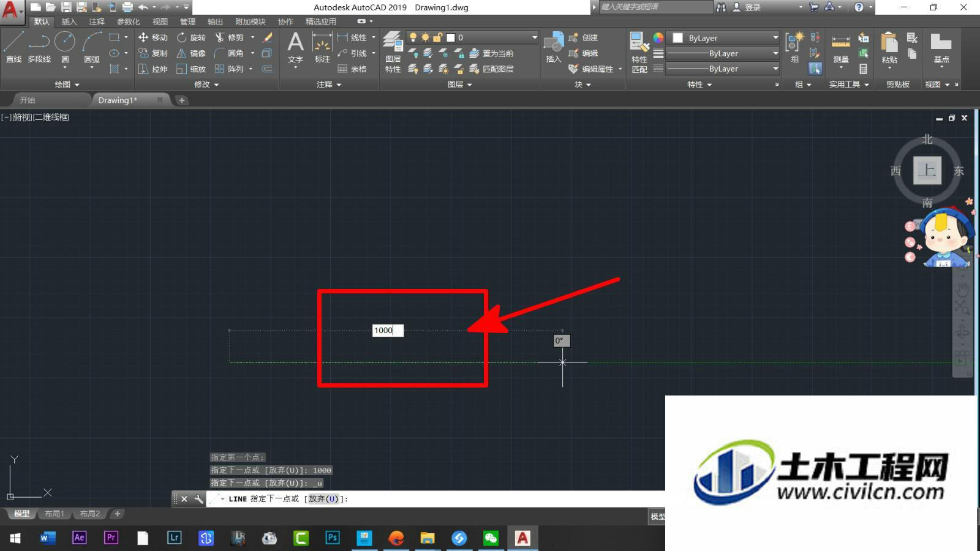Select the 多段线 (Polyline) tool
Viewport: 980px width, 551px height.
point(39,48)
